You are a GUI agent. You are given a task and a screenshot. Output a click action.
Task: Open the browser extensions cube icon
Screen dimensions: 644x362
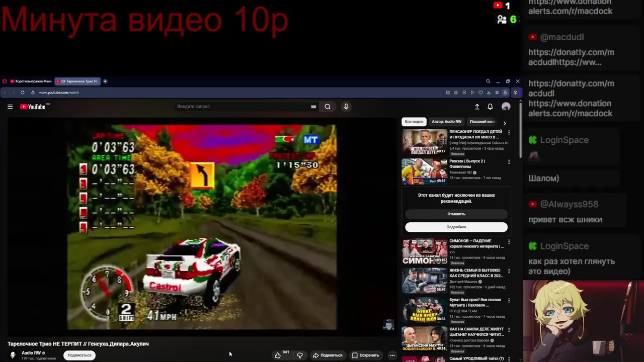click(x=515, y=93)
